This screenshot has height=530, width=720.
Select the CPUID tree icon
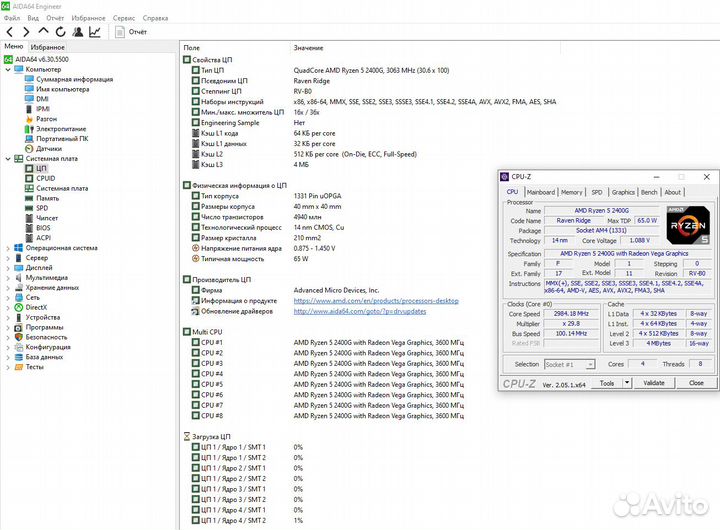[x=29, y=178]
